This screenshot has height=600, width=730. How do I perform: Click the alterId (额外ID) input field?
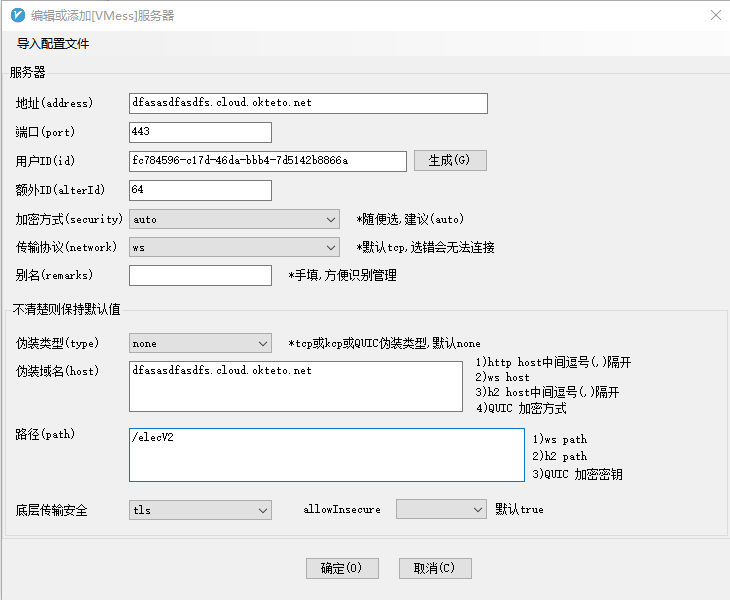[200, 190]
